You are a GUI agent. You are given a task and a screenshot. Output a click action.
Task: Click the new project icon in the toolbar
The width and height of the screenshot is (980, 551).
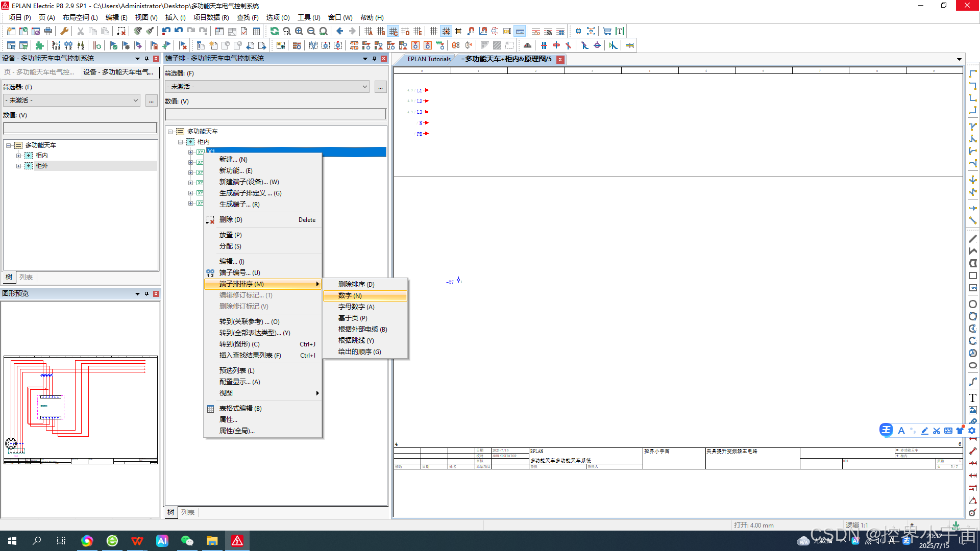[11, 31]
